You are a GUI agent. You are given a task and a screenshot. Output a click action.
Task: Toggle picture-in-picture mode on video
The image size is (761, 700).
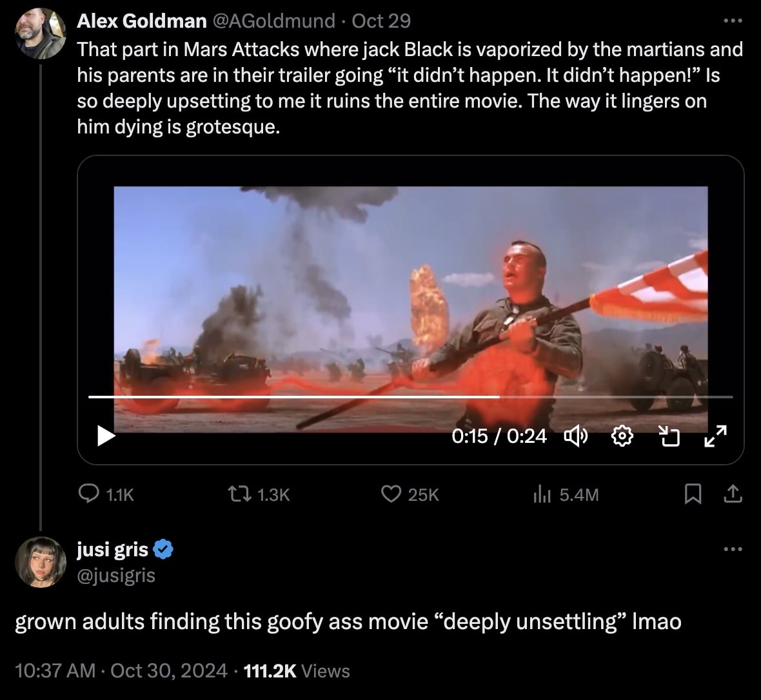click(x=669, y=437)
